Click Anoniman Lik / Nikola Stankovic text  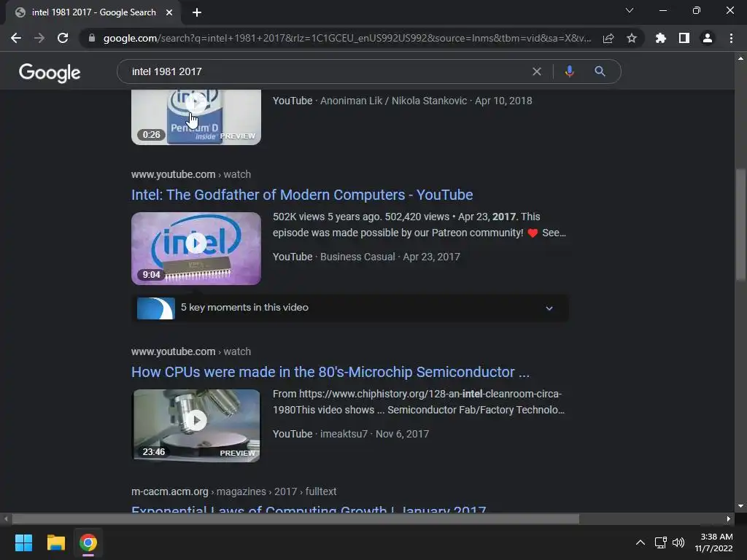(393, 101)
